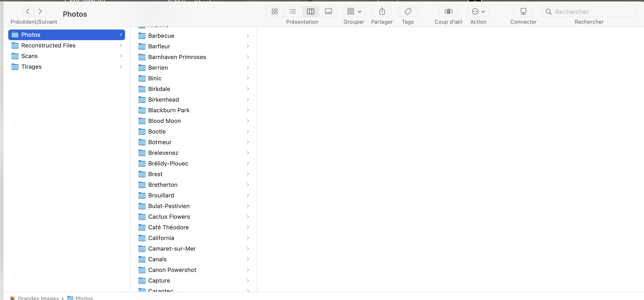This screenshot has height=300, width=644.
Task: Click Grandes Images in path bar
Action: (x=38, y=298)
